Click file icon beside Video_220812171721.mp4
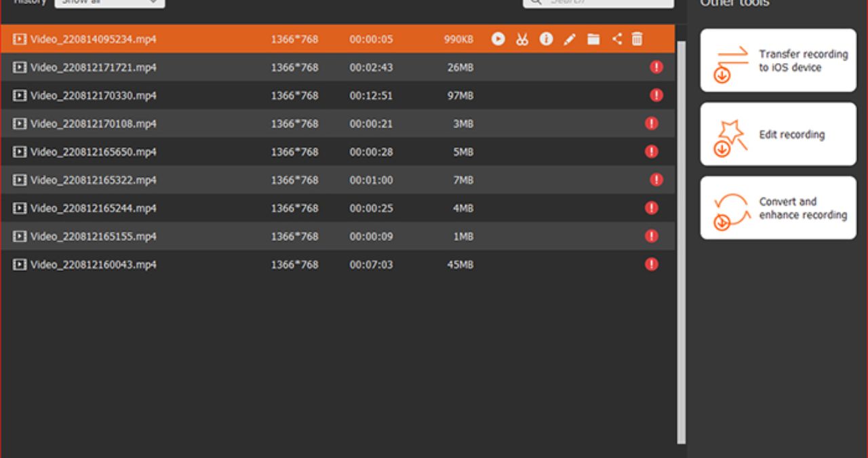 point(20,67)
